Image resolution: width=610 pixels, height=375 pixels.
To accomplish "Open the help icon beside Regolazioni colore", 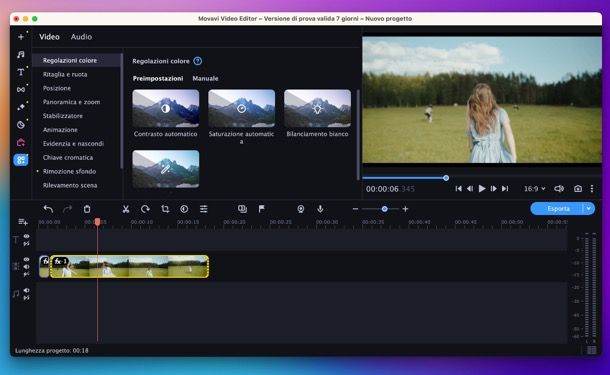I will 198,61.
